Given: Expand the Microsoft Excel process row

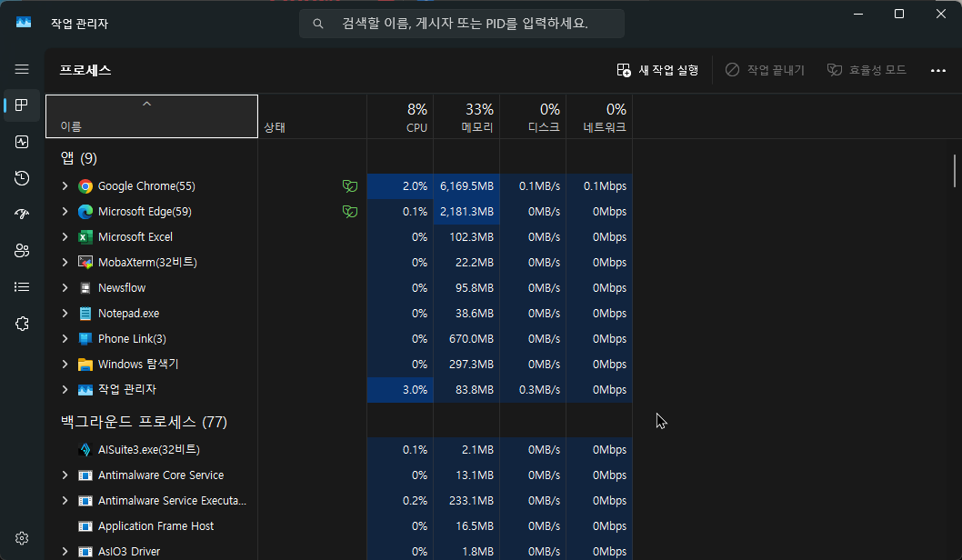Looking at the screenshot, I should point(65,236).
